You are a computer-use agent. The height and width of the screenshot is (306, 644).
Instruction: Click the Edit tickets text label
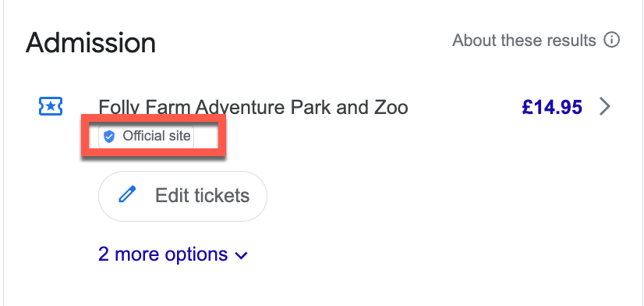click(203, 196)
